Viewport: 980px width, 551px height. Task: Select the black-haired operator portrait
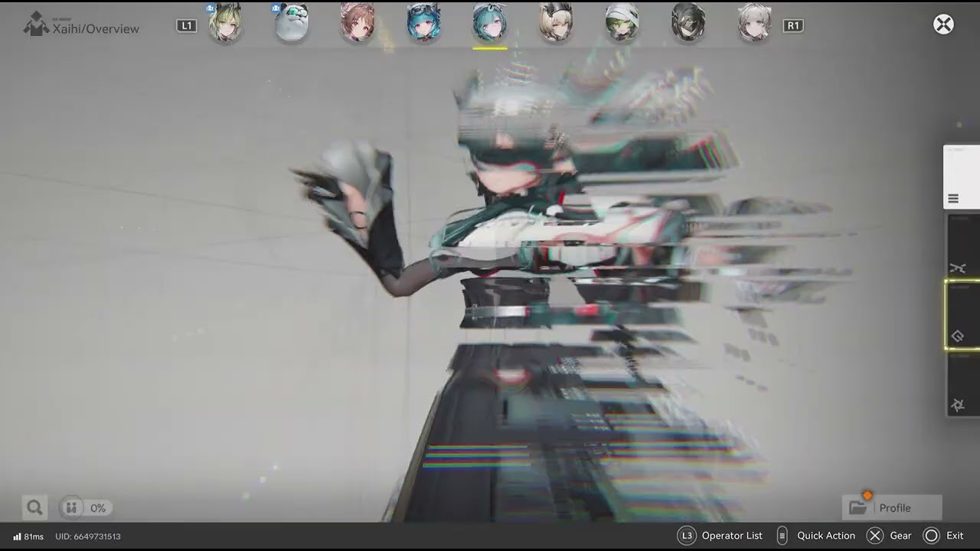[688, 23]
